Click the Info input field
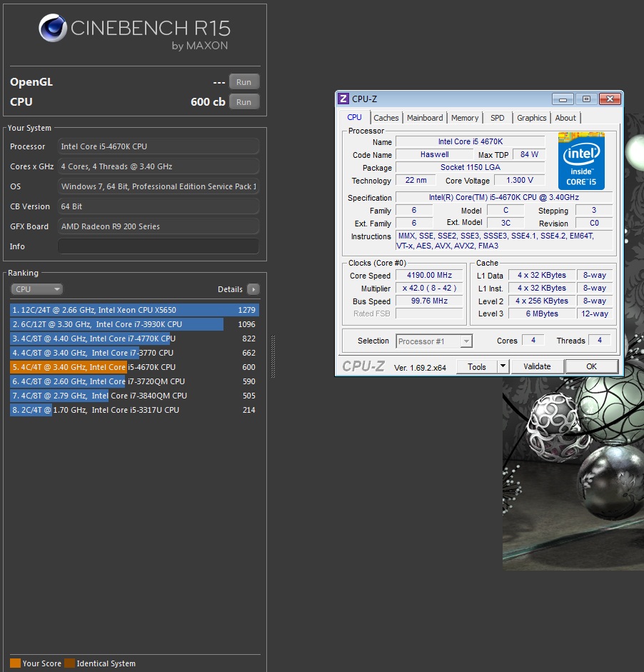The height and width of the screenshot is (672, 644). 158,246
